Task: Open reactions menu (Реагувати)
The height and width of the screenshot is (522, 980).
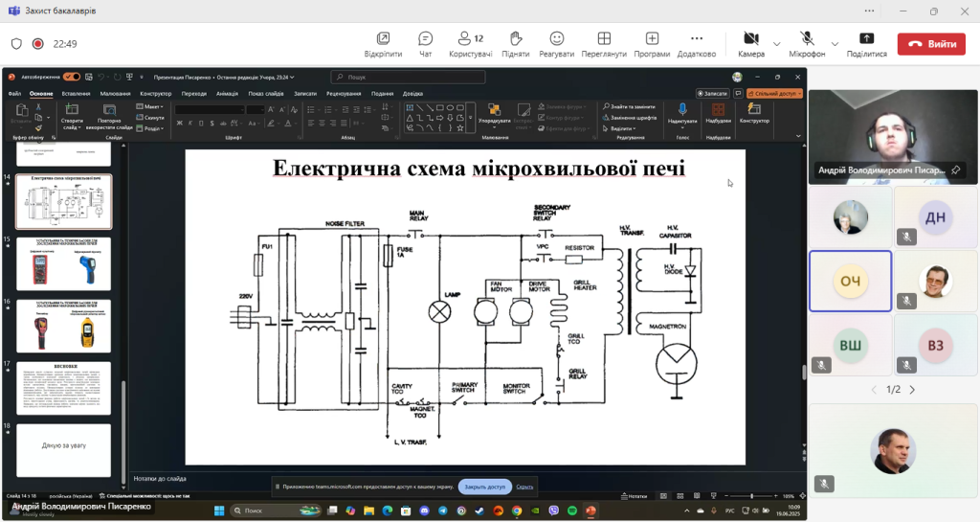Action: coord(556,43)
